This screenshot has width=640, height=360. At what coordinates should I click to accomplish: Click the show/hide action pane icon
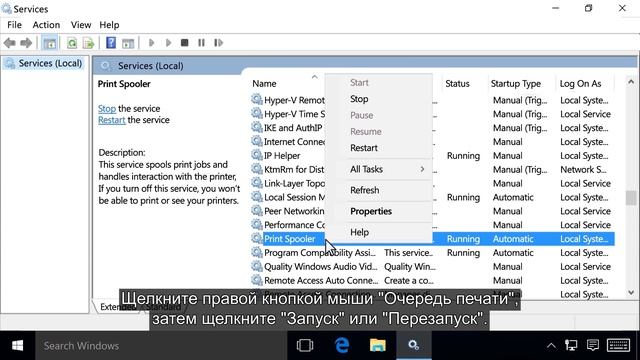(128, 43)
